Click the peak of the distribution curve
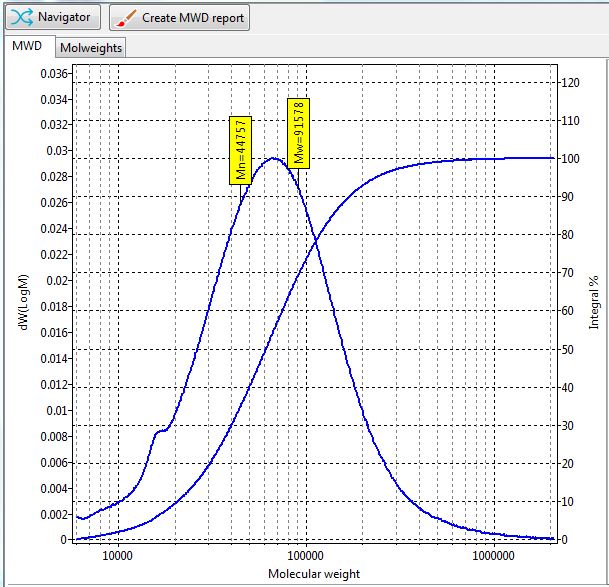This screenshot has height=587, width=609. (x=273, y=158)
